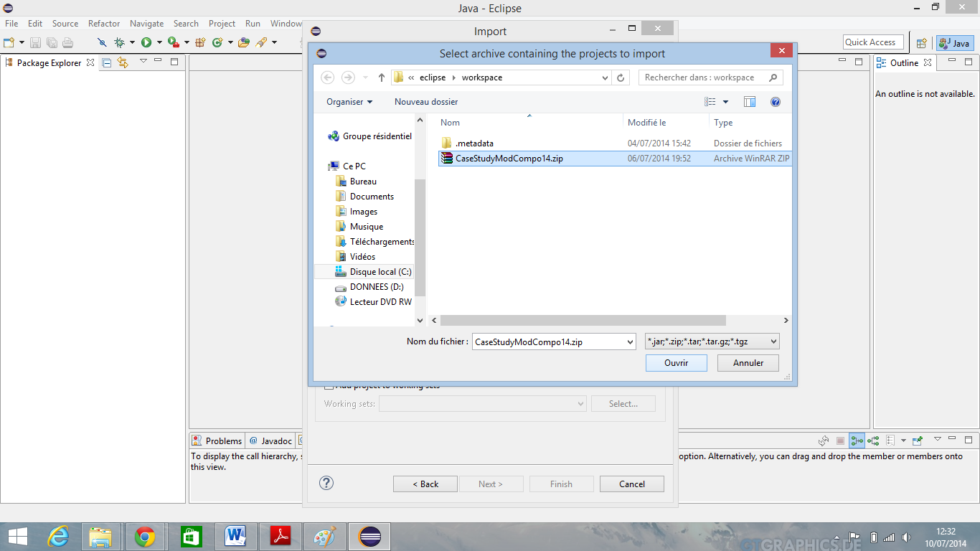
Task: Select the CaseStudyModCompo14.zip file
Action: tap(509, 159)
